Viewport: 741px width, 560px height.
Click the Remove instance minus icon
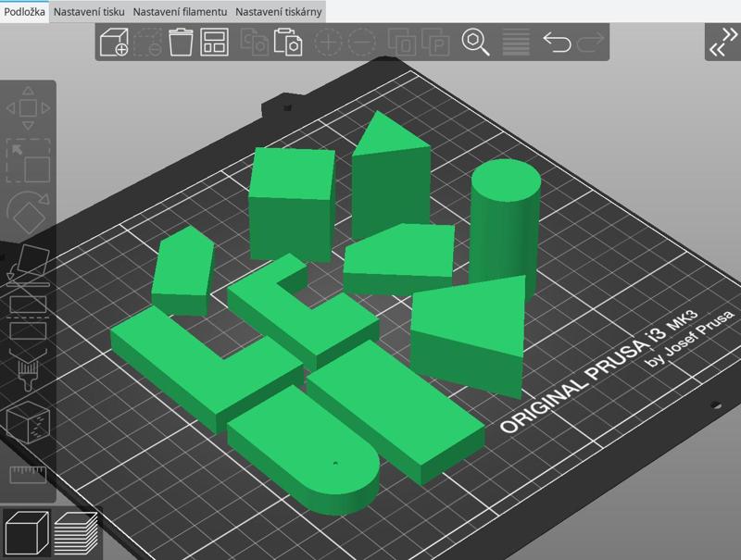tap(362, 42)
